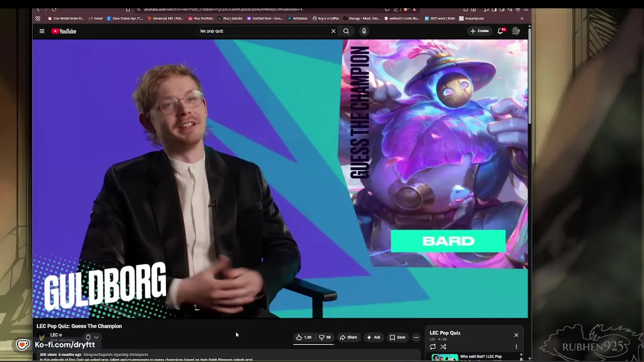The width and height of the screenshot is (644, 362).
Task: Open the Share dialog for the video
Action: click(x=348, y=337)
